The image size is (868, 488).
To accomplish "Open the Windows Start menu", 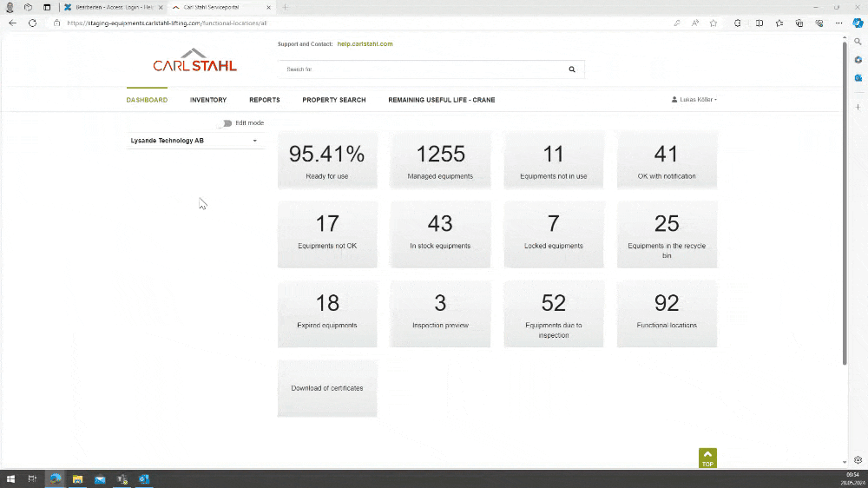I will [x=11, y=478].
